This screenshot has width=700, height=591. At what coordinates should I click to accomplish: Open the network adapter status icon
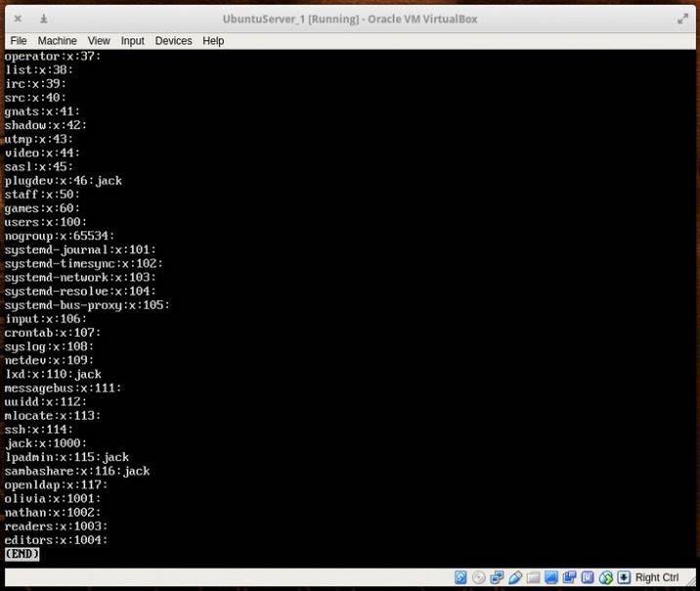[498, 577]
